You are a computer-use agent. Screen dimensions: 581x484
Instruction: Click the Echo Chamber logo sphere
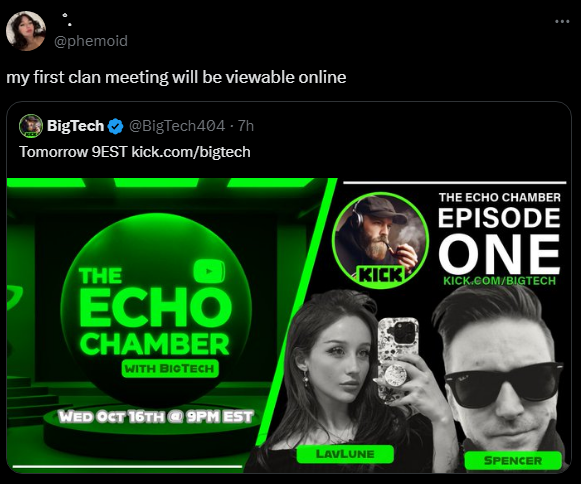[x=156, y=309]
